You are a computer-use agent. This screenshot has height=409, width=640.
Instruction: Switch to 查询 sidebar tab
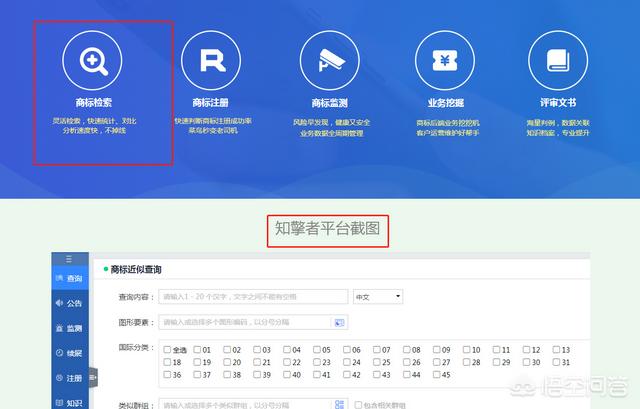70,278
